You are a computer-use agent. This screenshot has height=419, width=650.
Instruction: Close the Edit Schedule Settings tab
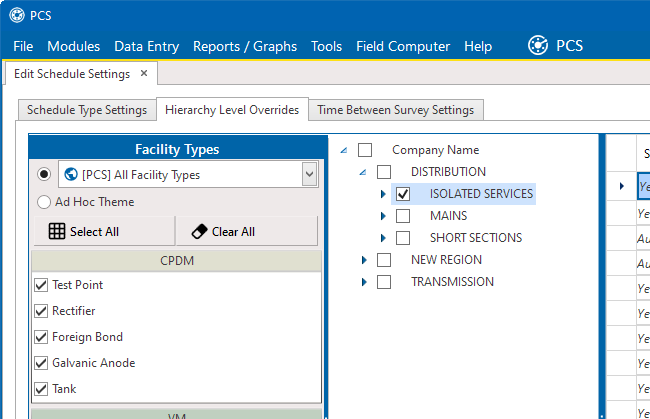(144, 73)
